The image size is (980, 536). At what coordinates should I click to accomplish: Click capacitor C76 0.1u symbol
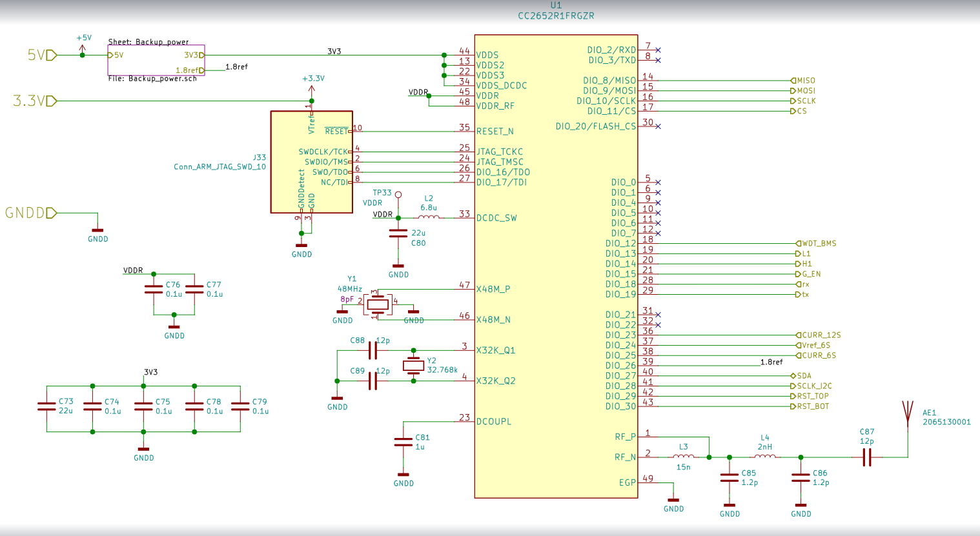154,289
